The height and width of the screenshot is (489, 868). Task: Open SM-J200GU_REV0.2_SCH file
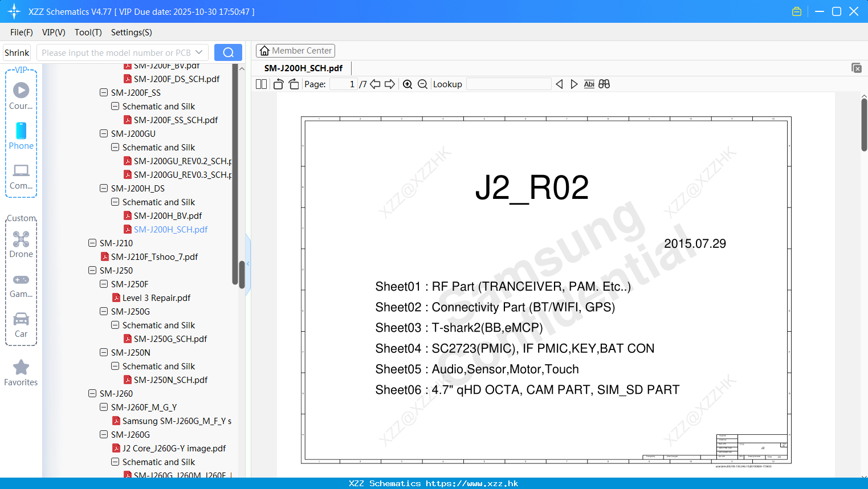[178, 161]
